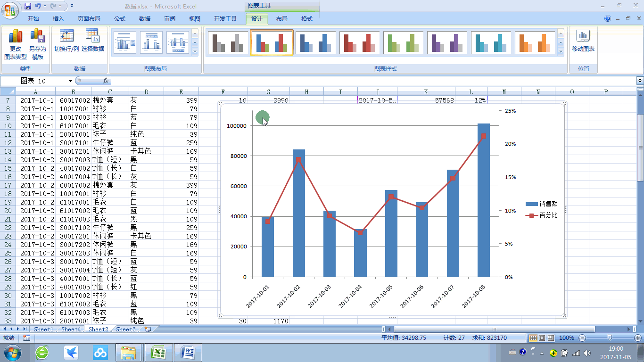Switch to chart tools 布局 tab
Image resolution: width=644 pixels, height=362 pixels.
point(282,19)
